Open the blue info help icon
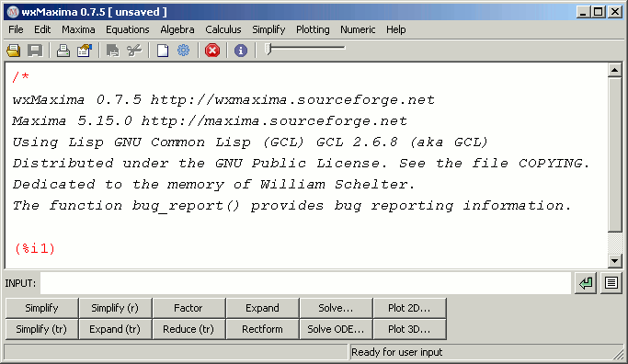The image size is (628, 364). click(241, 51)
